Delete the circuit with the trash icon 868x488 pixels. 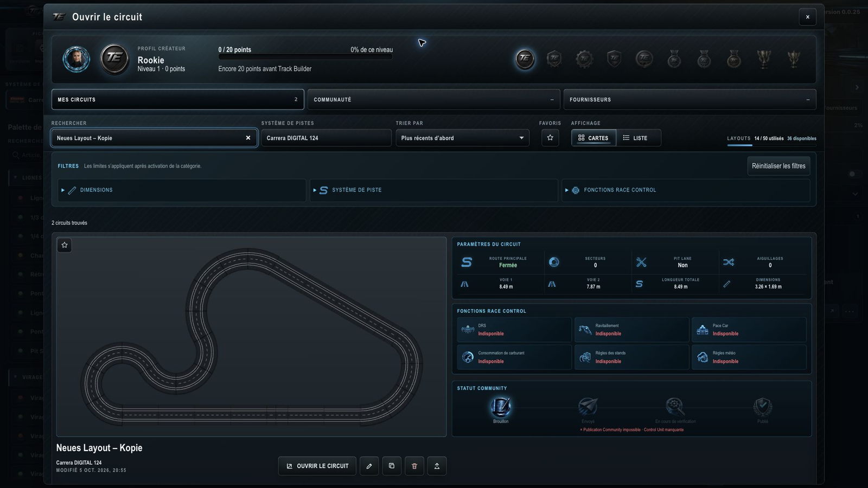click(x=414, y=466)
